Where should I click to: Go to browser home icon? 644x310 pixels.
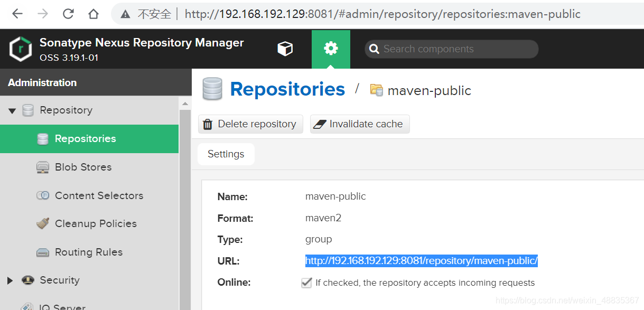(x=94, y=14)
